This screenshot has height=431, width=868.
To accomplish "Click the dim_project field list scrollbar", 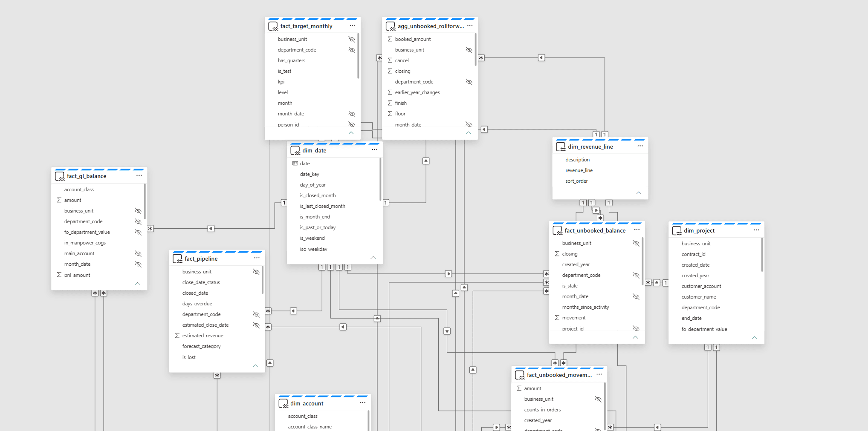I will 762,255.
